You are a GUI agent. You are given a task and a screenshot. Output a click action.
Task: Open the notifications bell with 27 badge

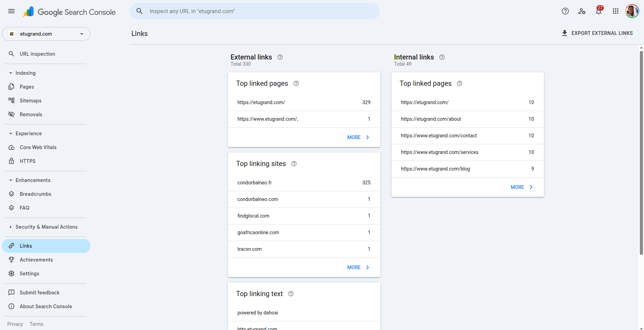coord(598,11)
